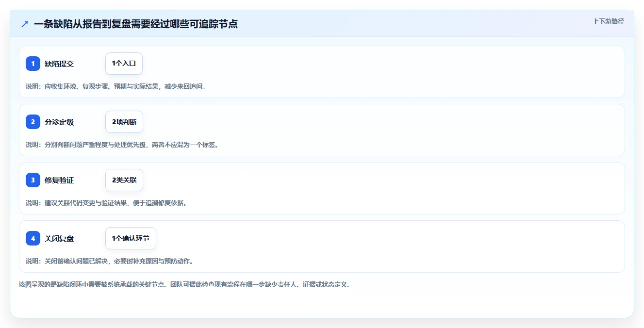Select the 修复验证 step title
Screen dimensions: 644x328
pyautogui.click(x=59, y=180)
